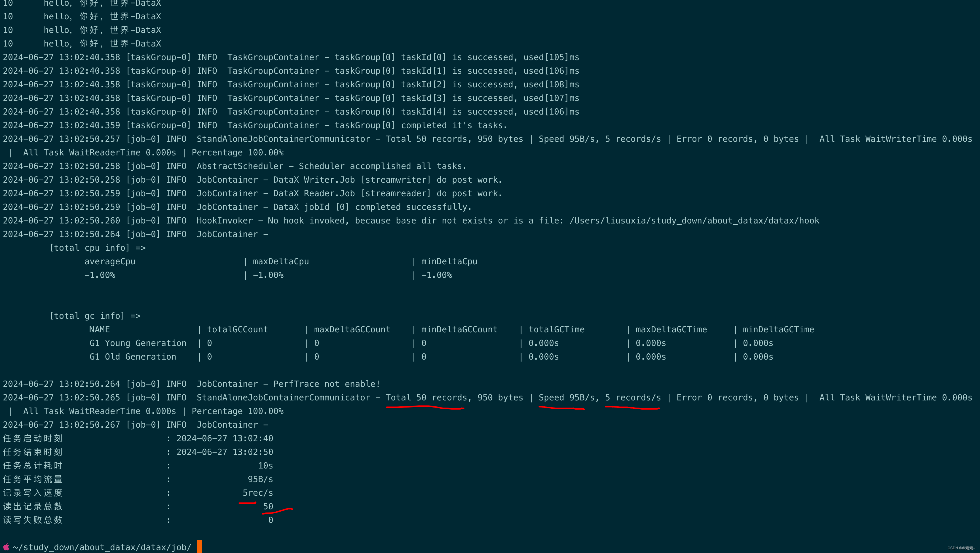Select the 50 value of 读出记录总数
Screen dimensions: 980x553
click(268, 506)
